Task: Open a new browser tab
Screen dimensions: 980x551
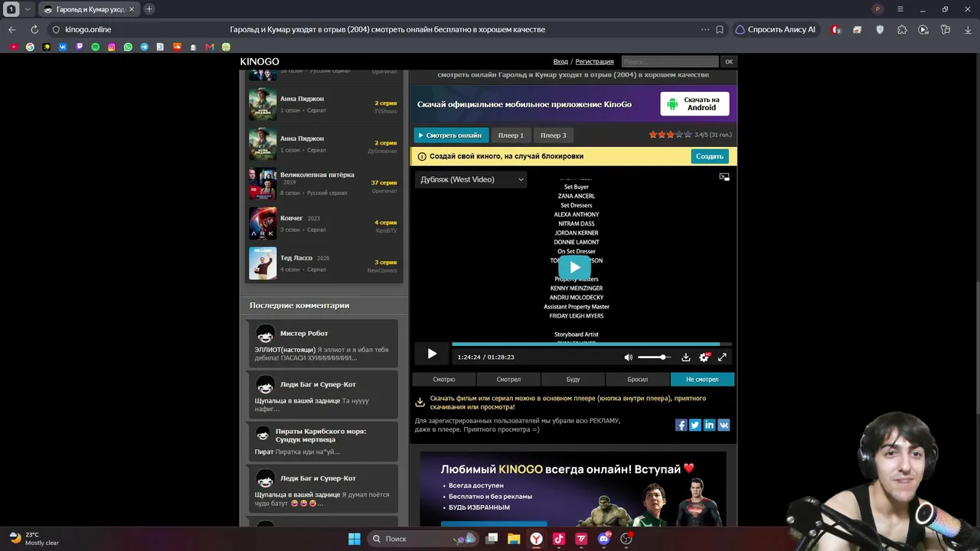Action: 149,9
